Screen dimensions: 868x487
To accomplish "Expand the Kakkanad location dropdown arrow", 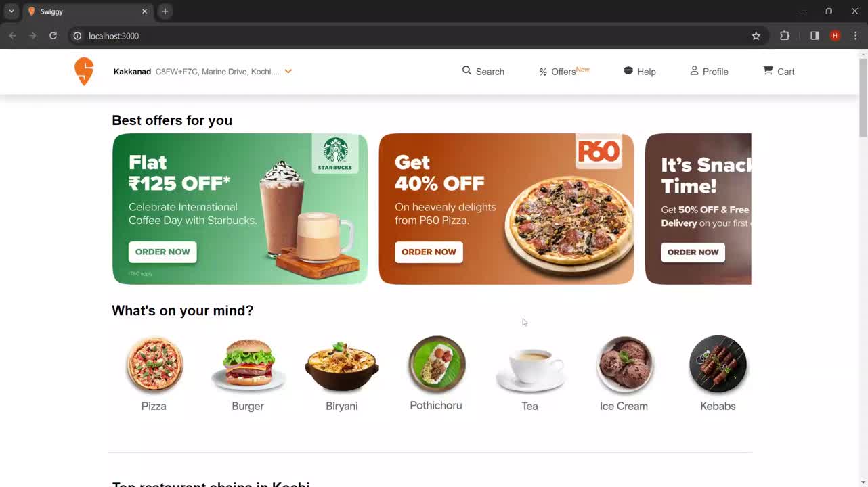I will [x=288, y=71].
